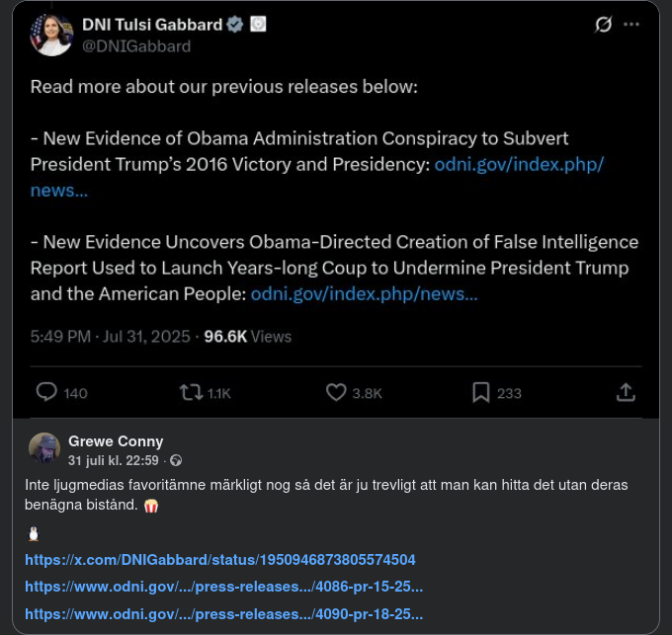
Task: Open second odni.gov/index.php/news link
Action: click(364, 293)
